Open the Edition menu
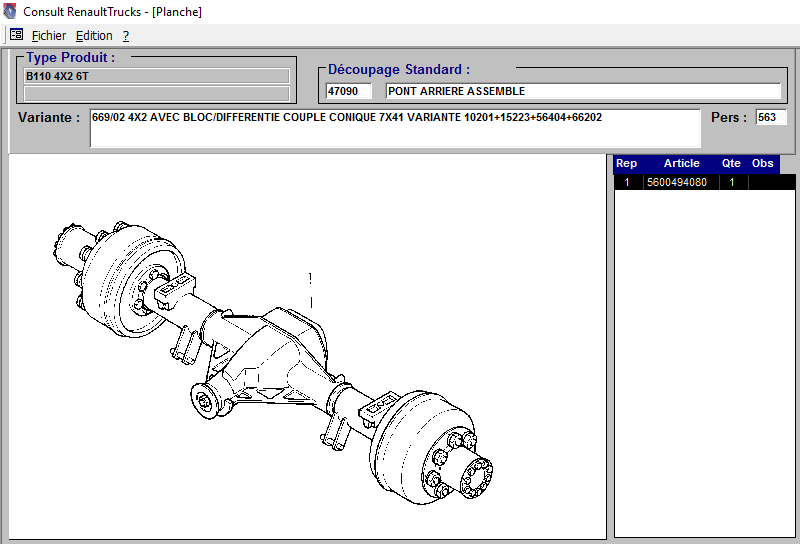The image size is (800, 544). point(94,35)
